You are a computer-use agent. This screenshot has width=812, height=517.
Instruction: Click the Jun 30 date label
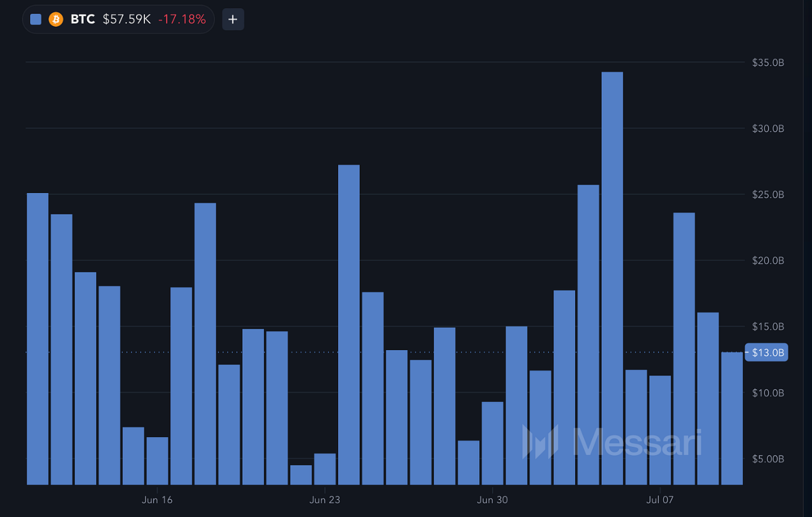pyautogui.click(x=492, y=500)
